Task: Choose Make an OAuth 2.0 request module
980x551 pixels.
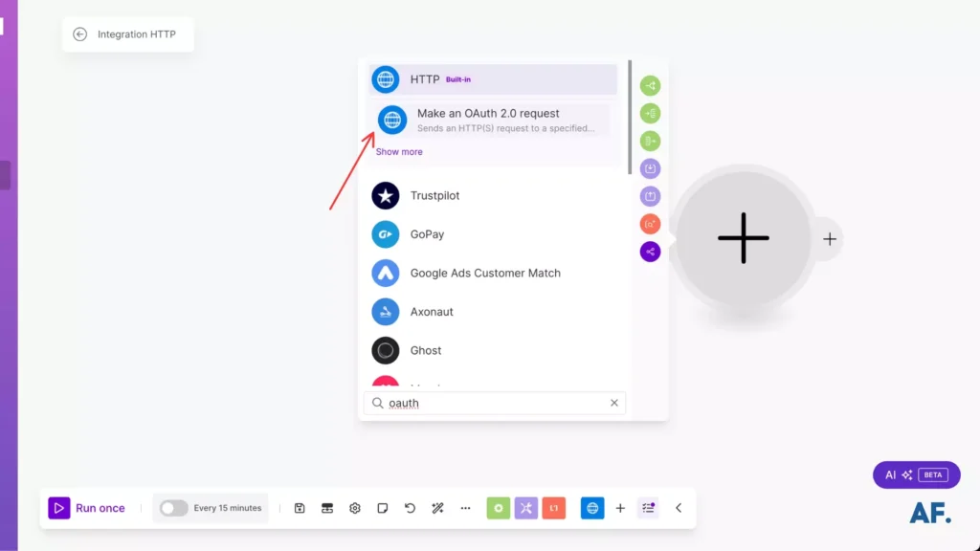Action: (493, 120)
